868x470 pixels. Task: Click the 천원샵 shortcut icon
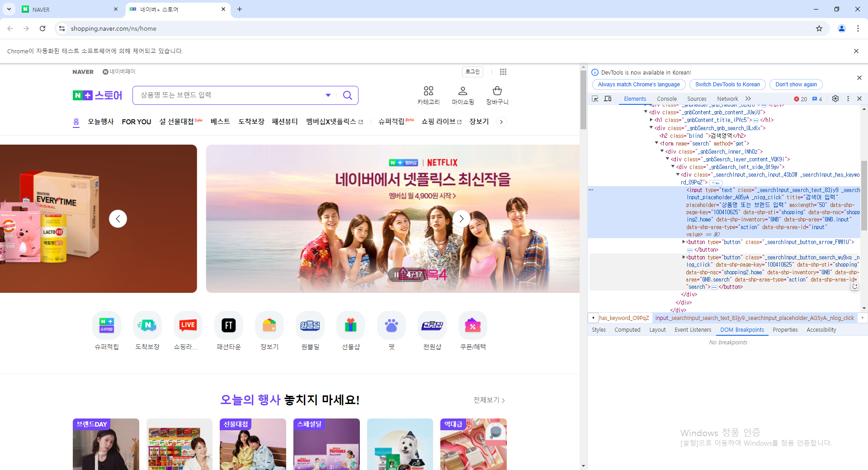click(x=432, y=325)
